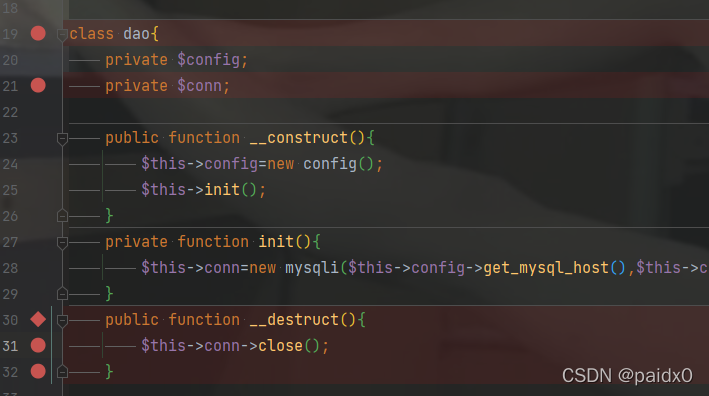
Task: Select line number 23 in the gutter
Action: pos(10,138)
